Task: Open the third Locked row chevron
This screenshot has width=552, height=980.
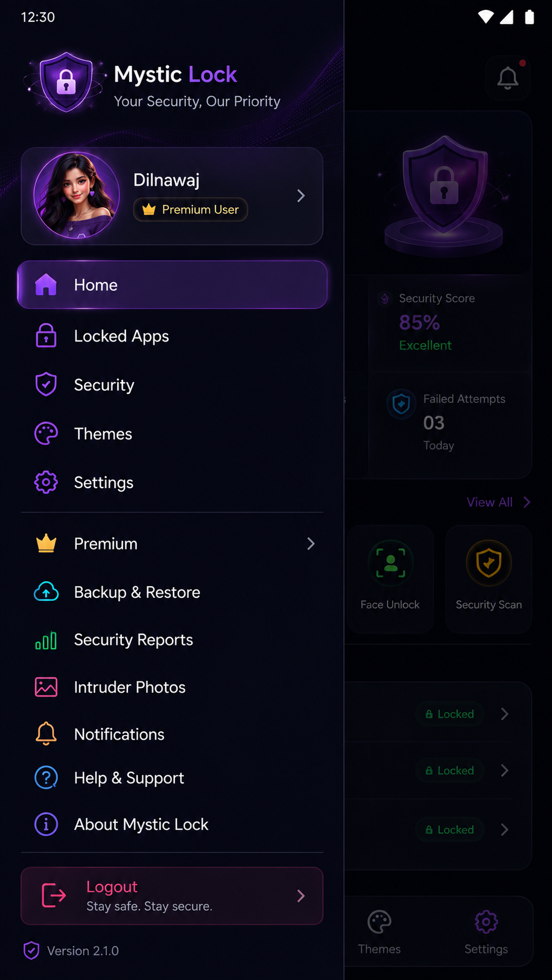Action: 504,830
